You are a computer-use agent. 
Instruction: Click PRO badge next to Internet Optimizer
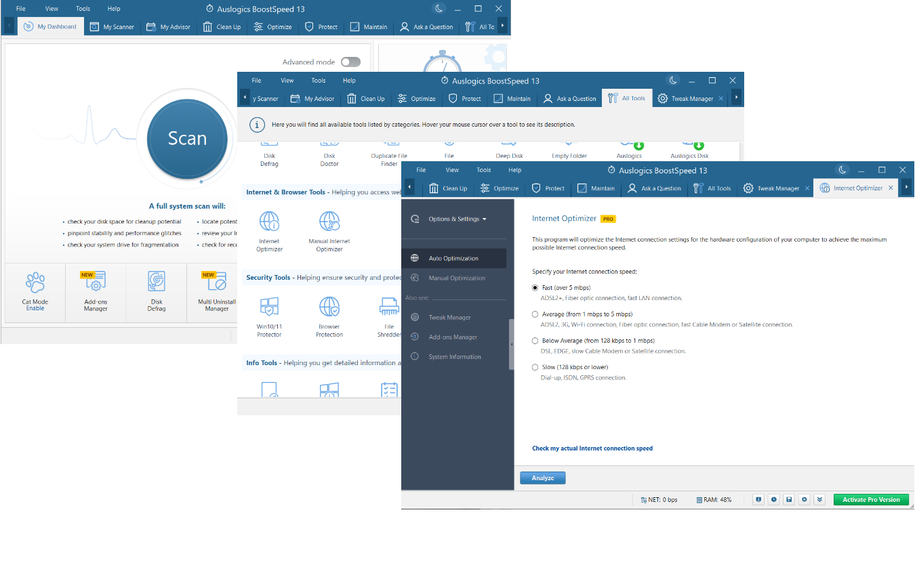click(x=608, y=219)
